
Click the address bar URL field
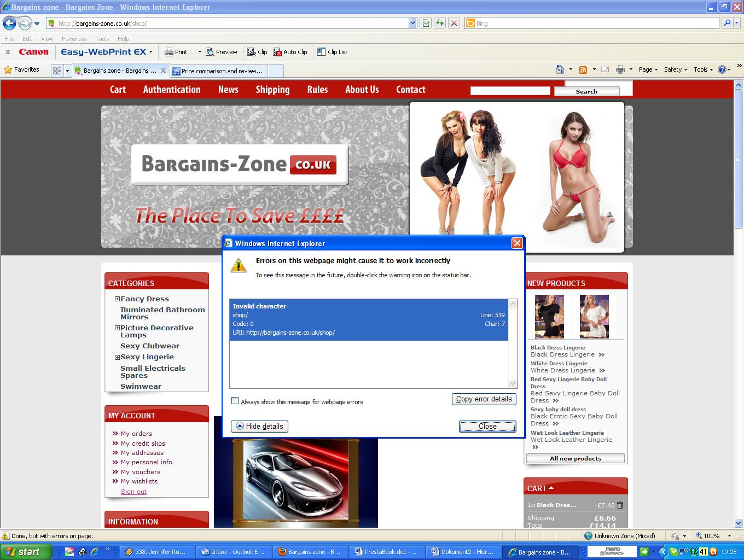point(227,23)
